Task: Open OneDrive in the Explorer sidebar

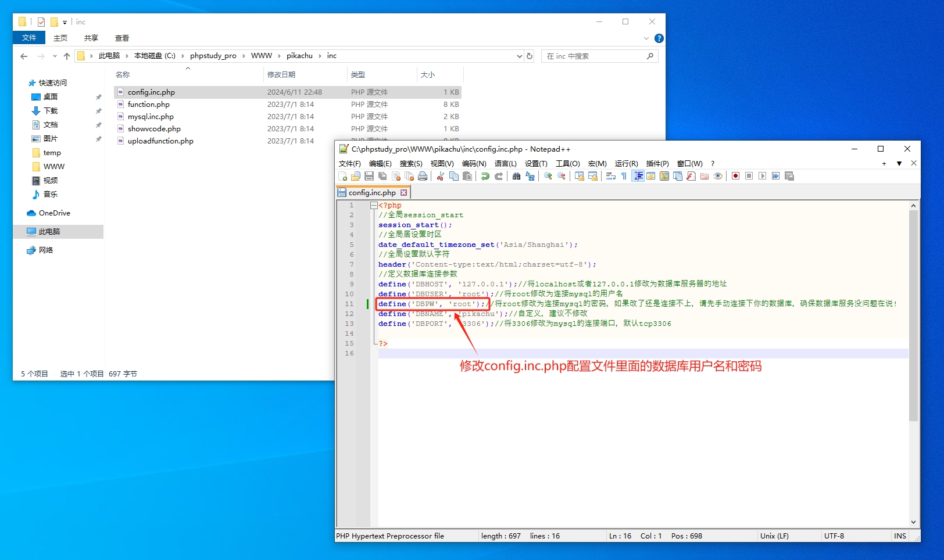Action: pos(54,213)
